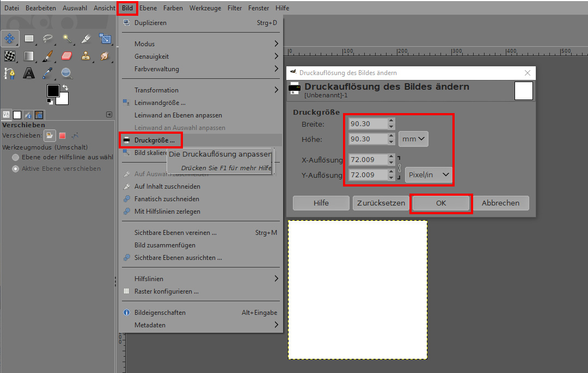Increase Breite value with up arrow

[x=391, y=121]
